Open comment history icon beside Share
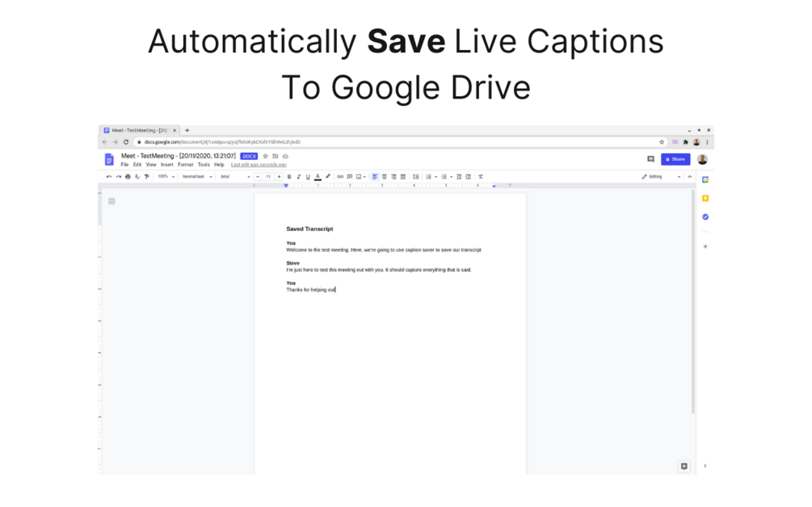 tap(651, 159)
